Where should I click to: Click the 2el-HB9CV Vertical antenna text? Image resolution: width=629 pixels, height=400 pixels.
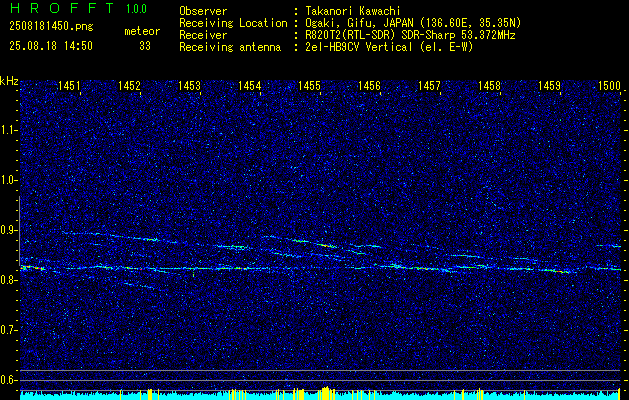point(389,47)
